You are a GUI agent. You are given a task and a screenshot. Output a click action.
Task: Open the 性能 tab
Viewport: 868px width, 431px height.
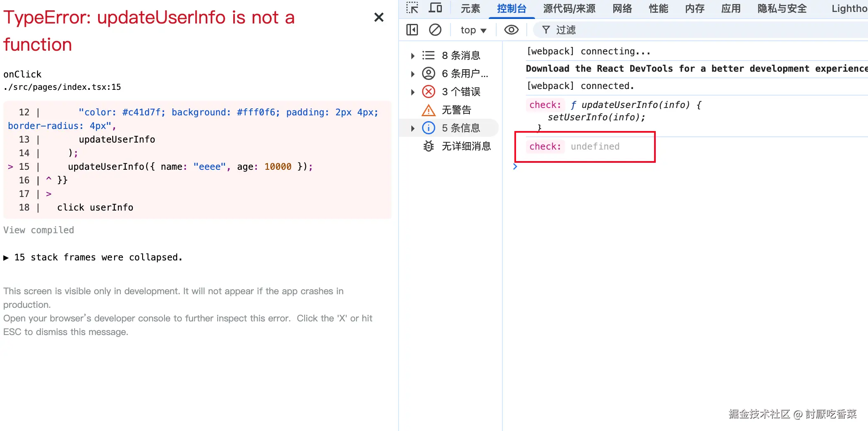tap(658, 8)
